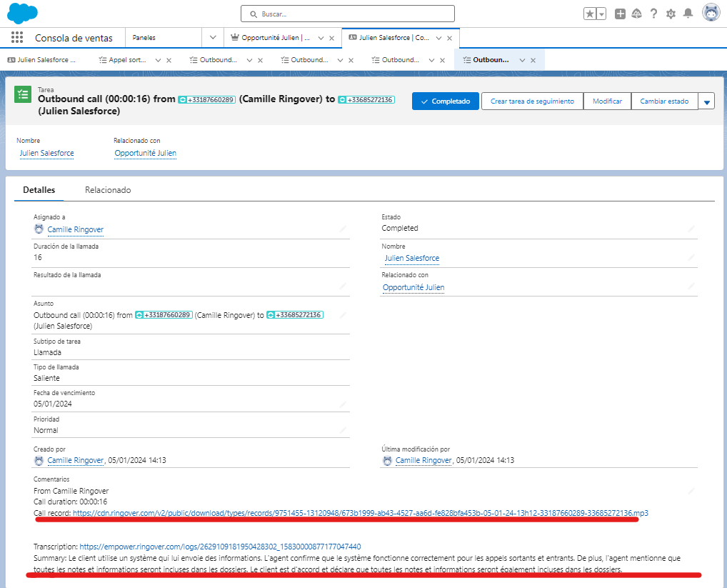Close the Opportunité Julien workspace tab
727x588 pixels.
pos(331,38)
